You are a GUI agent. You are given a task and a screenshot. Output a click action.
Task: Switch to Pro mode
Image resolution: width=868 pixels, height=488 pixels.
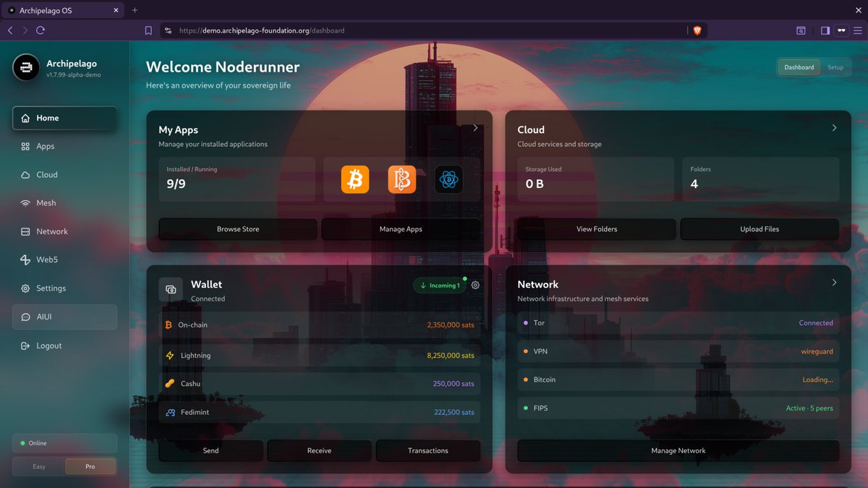[x=90, y=467]
